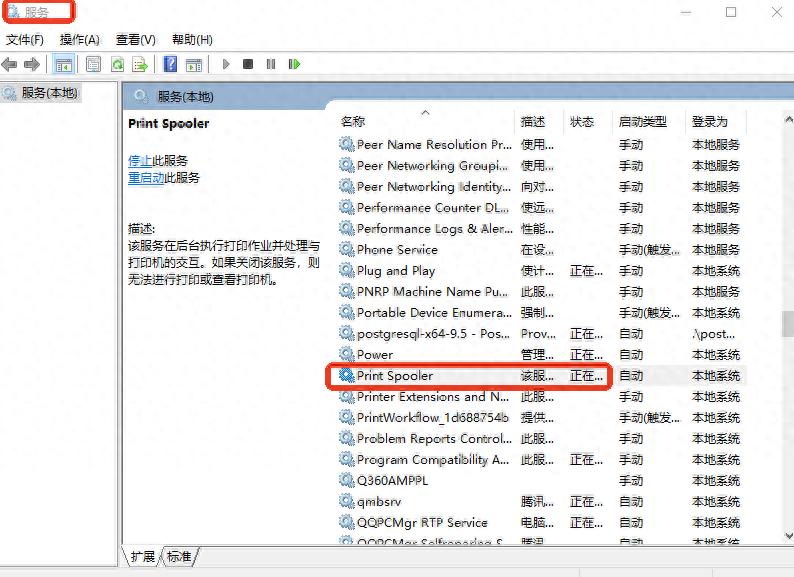Select the Plug and Play service
This screenshot has height=577, width=794.
tap(542, 271)
